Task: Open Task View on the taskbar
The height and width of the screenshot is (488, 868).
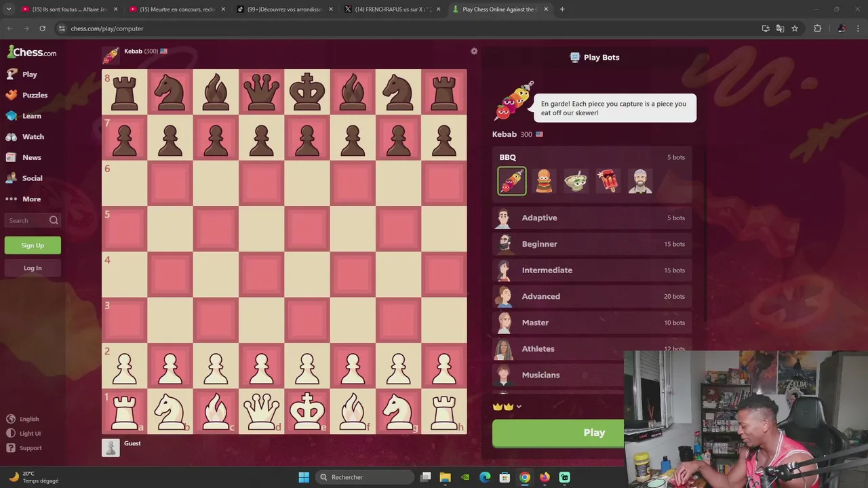Action: point(426,477)
